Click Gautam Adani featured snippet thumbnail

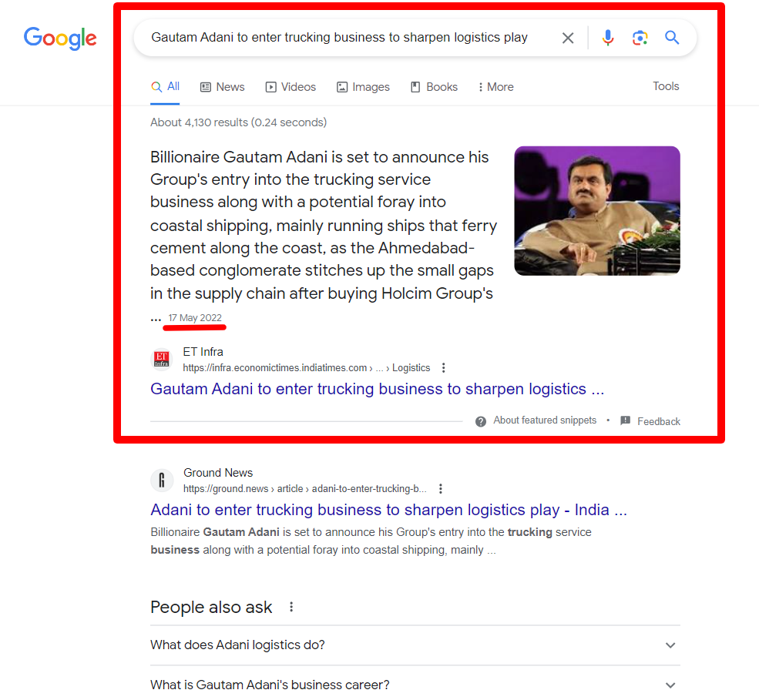click(597, 211)
